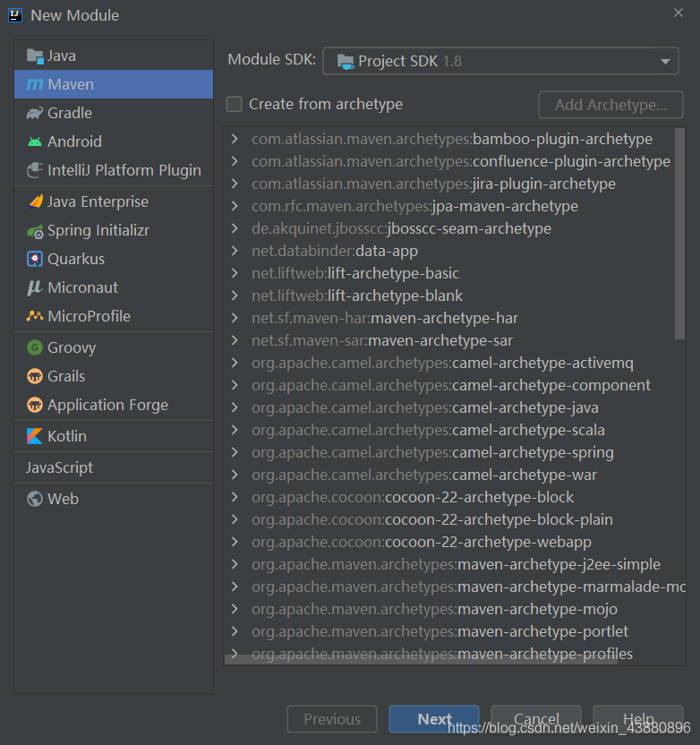
Task: Expand lift-archetype-basic entry
Action: coord(235,273)
